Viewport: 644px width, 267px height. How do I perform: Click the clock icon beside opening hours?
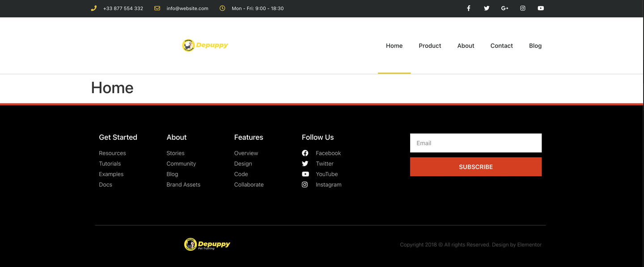222,8
